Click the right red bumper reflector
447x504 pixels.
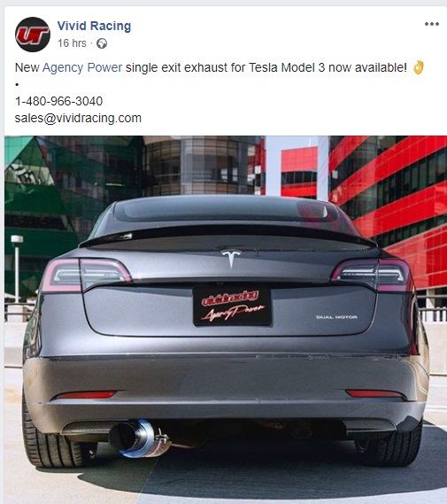pos(374,393)
